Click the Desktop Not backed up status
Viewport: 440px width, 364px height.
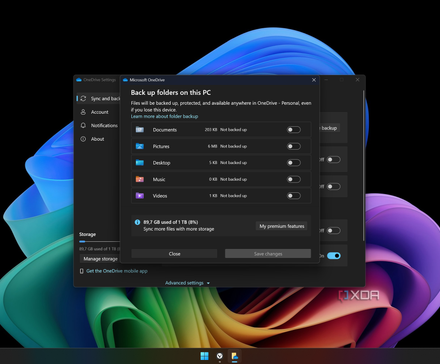pyautogui.click(x=233, y=163)
